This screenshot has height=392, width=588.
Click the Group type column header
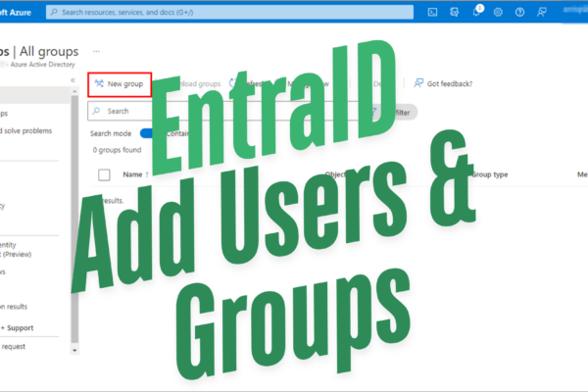(489, 174)
